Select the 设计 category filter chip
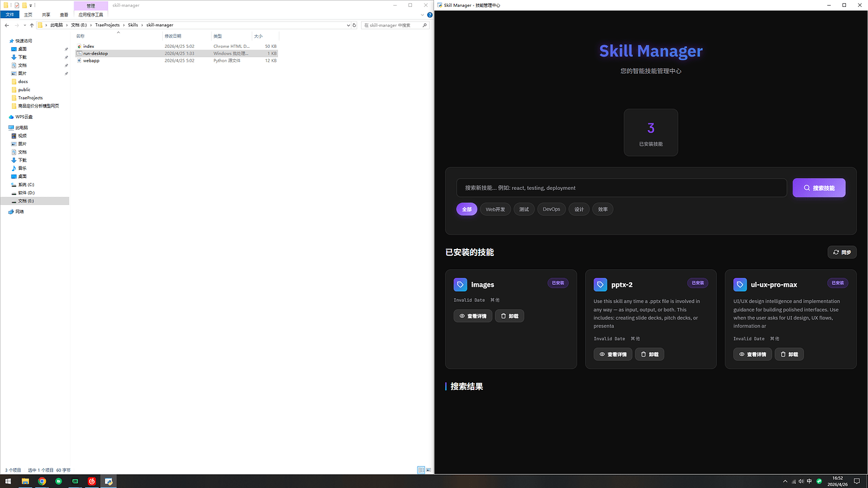 pyautogui.click(x=579, y=209)
